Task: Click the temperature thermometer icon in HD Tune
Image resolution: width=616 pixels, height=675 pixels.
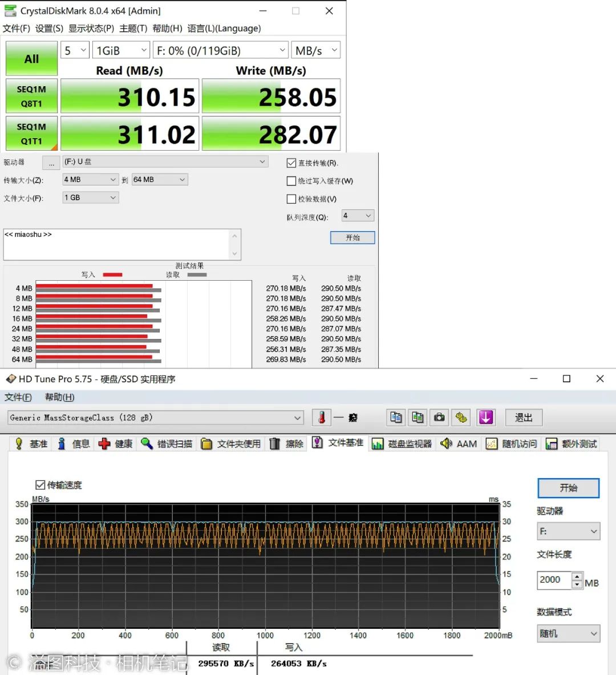Action: point(322,417)
